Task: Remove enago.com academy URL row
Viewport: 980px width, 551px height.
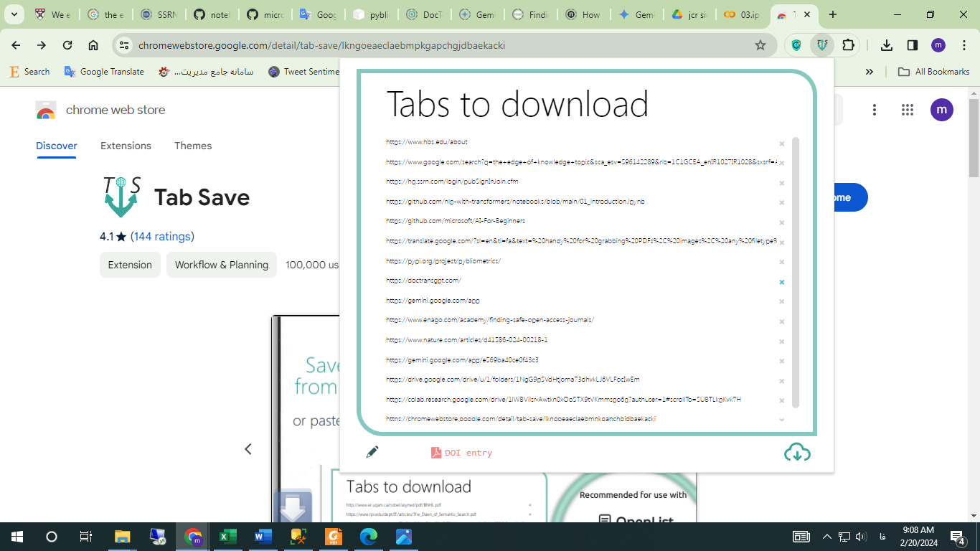Action: pyautogui.click(x=782, y=321)
